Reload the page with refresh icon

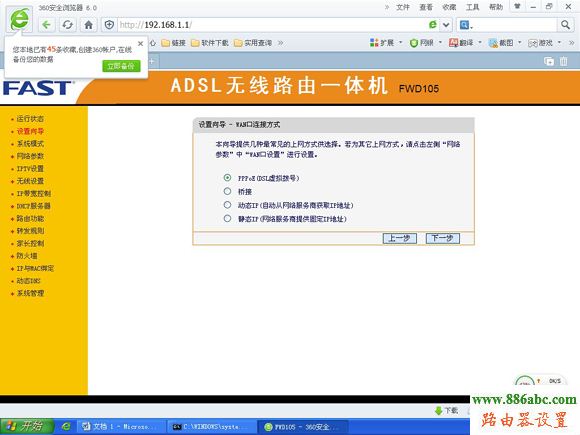coord(67,25)
